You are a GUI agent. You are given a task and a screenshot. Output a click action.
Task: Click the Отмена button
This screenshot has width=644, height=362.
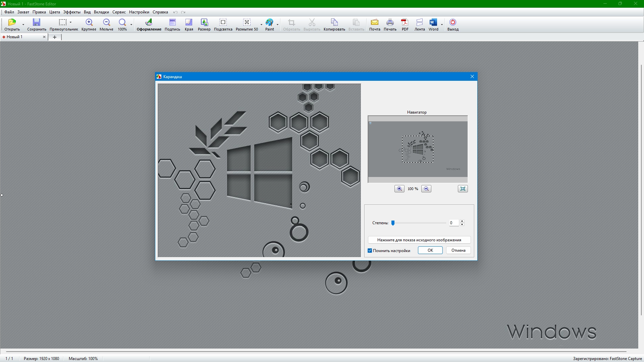coord(458,250)
